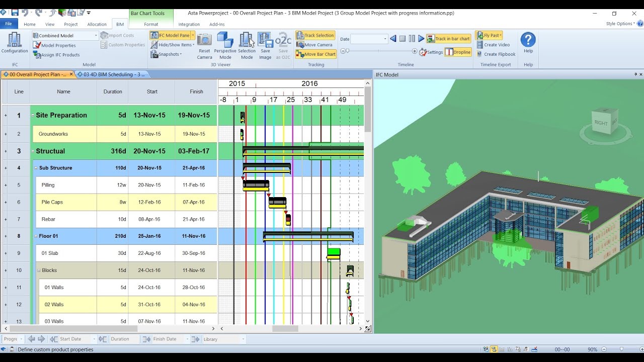Open the Combined Model dropdown
The height and width of the screenshot is (362, 644).
(x=96, y=36)
